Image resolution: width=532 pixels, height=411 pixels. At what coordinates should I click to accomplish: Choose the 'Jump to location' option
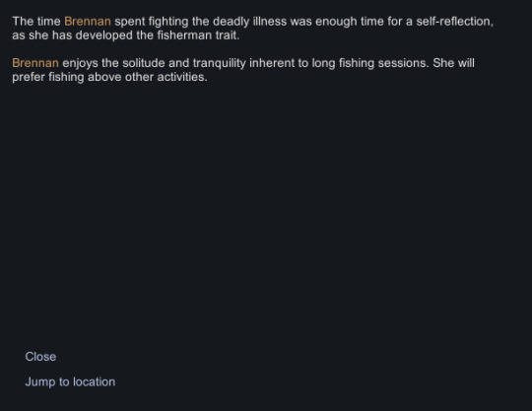pos(70,381)
